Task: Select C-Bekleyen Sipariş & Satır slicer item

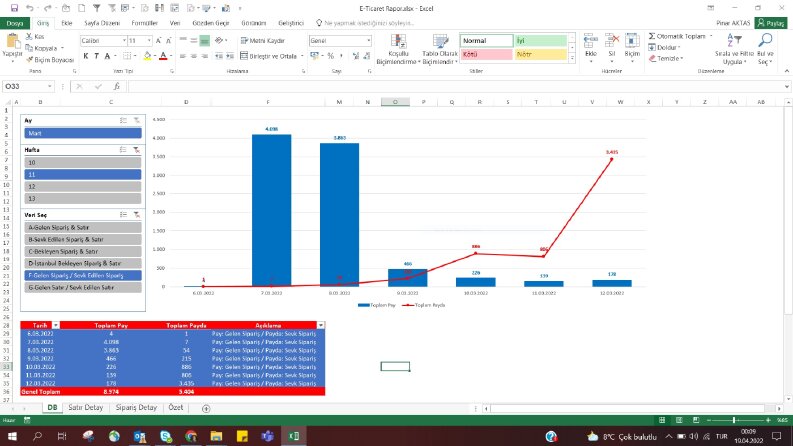Action: tap(83, 251)
